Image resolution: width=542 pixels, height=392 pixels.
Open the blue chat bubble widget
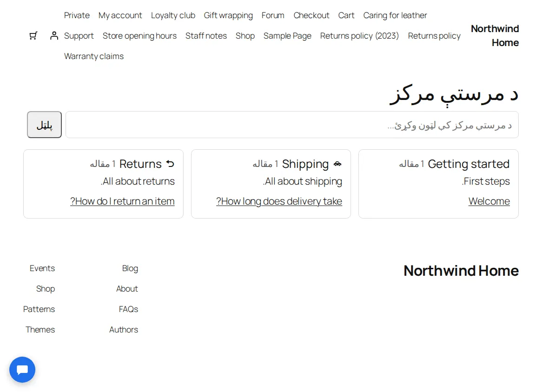[22, 370]
